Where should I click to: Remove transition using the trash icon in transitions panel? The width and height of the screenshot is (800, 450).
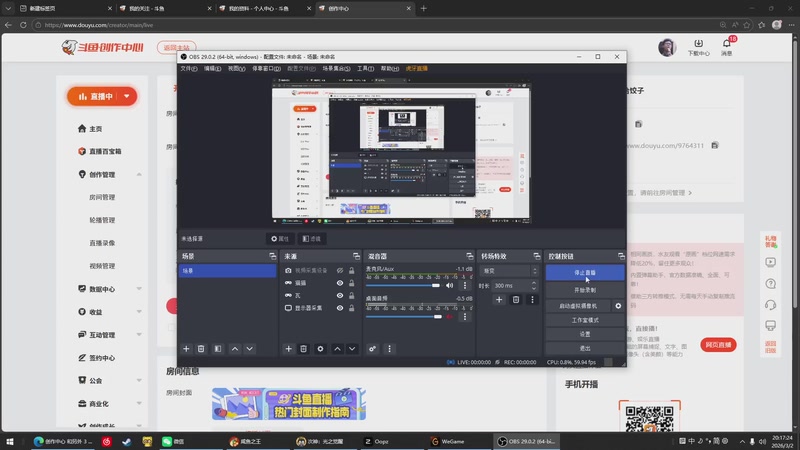[x=516, y=299]
